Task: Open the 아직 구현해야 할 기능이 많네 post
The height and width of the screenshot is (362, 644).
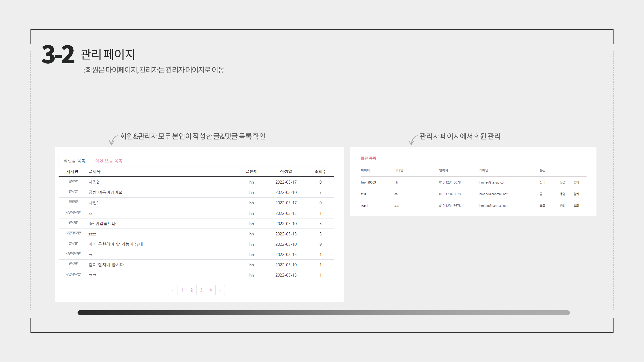Action: click(x=115, y=244)
